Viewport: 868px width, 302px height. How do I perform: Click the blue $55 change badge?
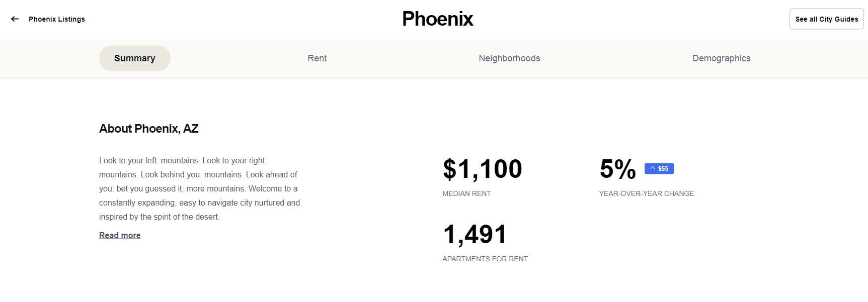point(659,168)
